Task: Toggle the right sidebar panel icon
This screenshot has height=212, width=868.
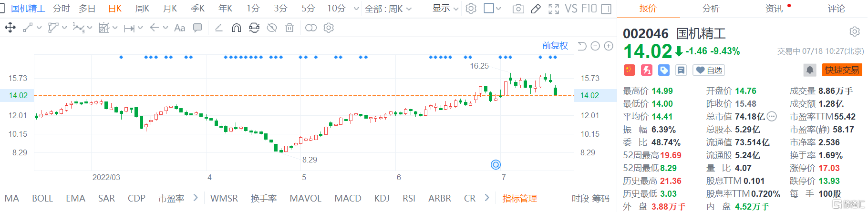Action: [x=606, y=9]
